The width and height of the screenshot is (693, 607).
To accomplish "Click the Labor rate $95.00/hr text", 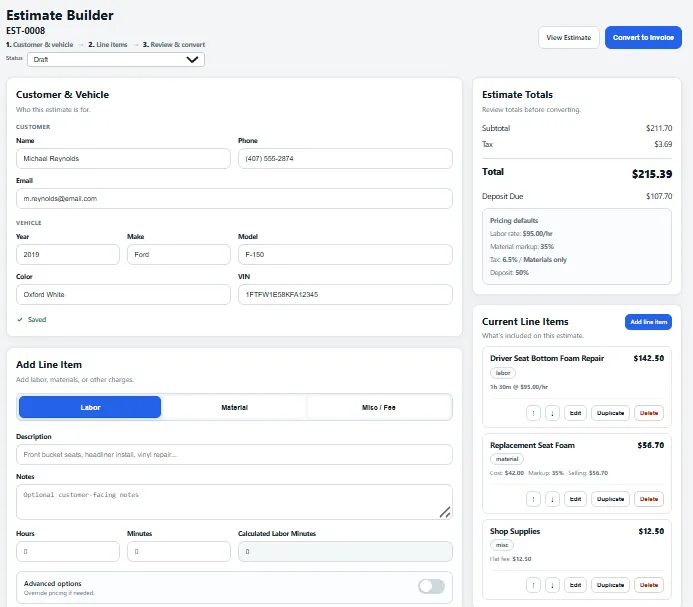I will [521, 233].
